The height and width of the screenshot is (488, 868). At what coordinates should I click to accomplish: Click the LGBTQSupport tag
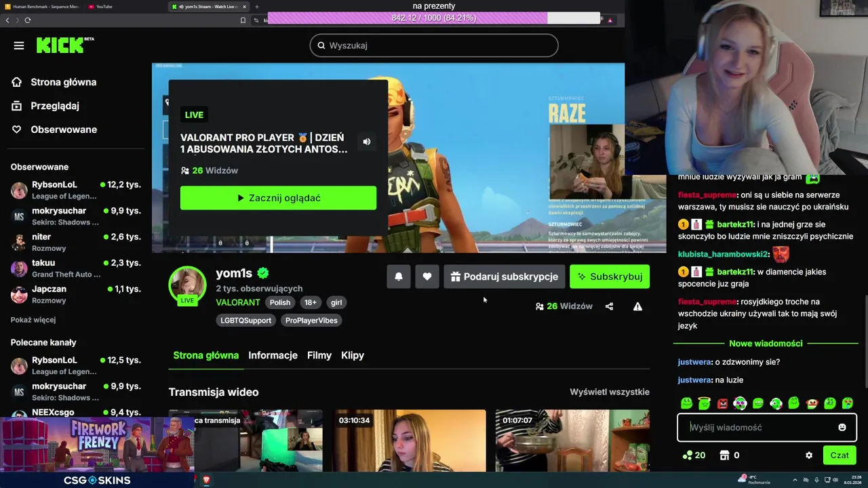coord(245,321)
